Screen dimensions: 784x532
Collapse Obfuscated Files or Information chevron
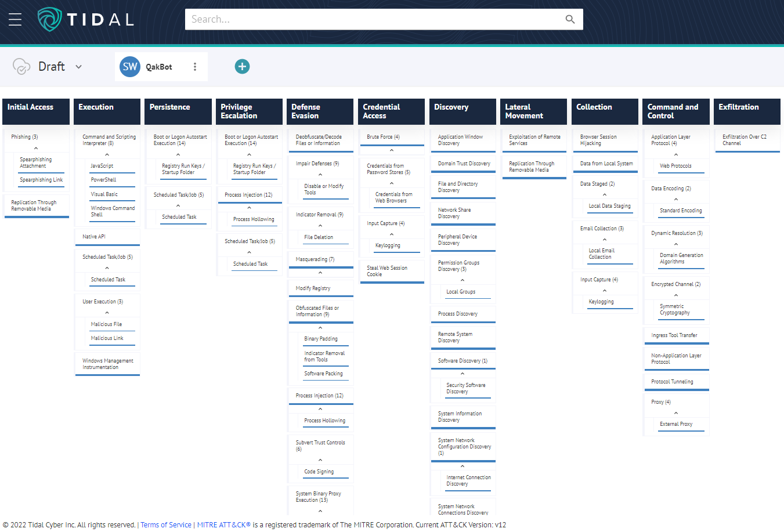[320, 328]
